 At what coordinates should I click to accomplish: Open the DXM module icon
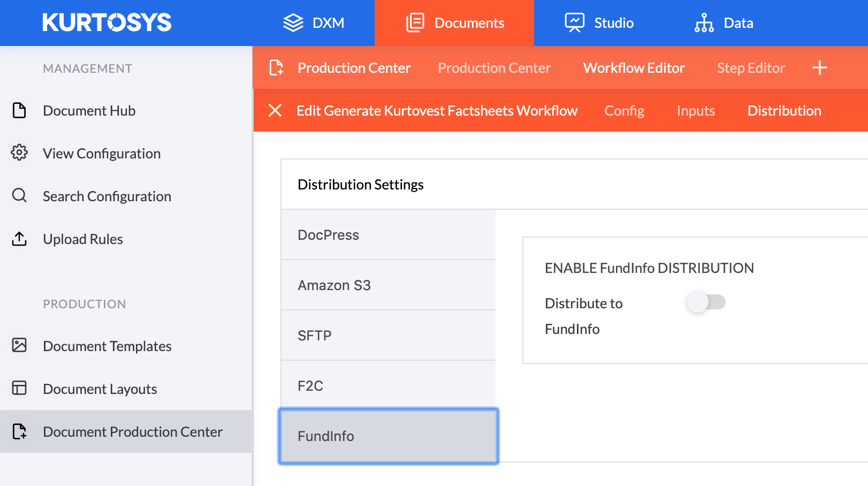[292, 22]
